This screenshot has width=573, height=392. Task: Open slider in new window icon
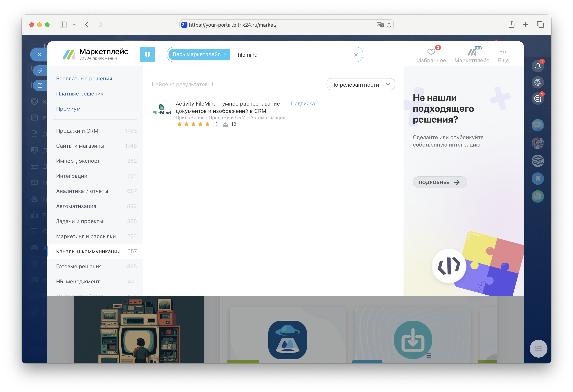40,85
